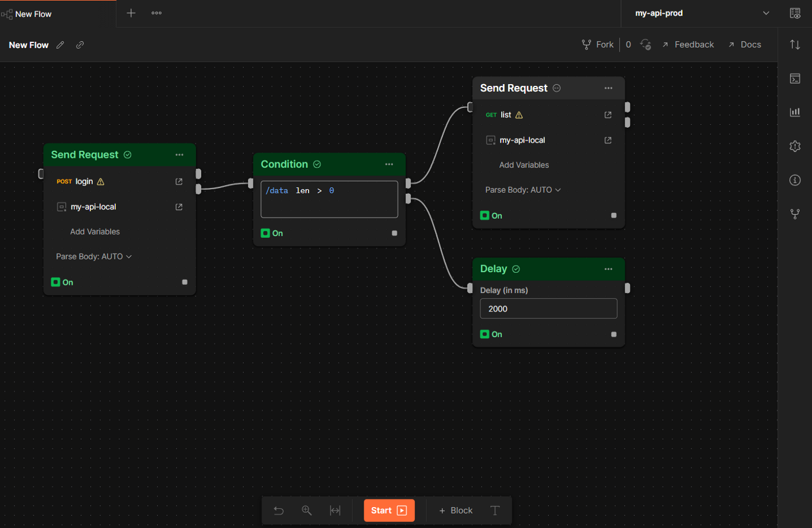The width and height of the screenshot is (812, 528).
Task: Expand Parse Body AUTO in login block
Action: (x=94, y=256)
